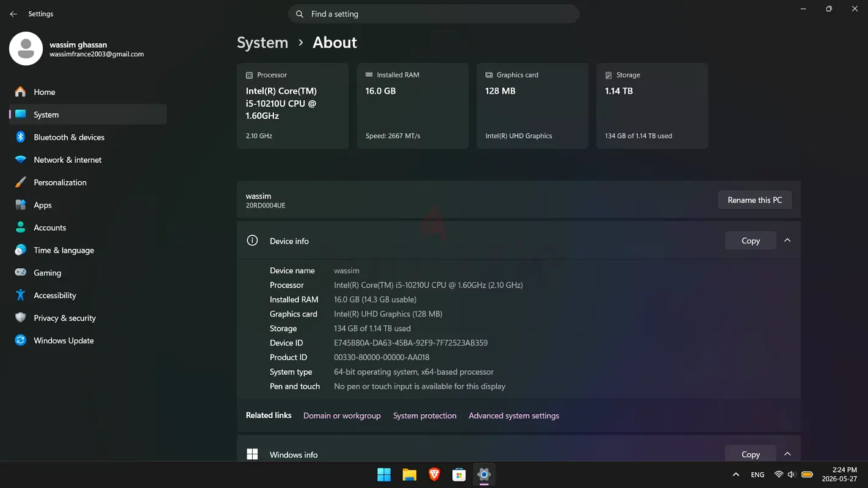This screenshot has width=868, height=488.
Task: Select System in the sidebar
Action: click(x=88, y=115)
